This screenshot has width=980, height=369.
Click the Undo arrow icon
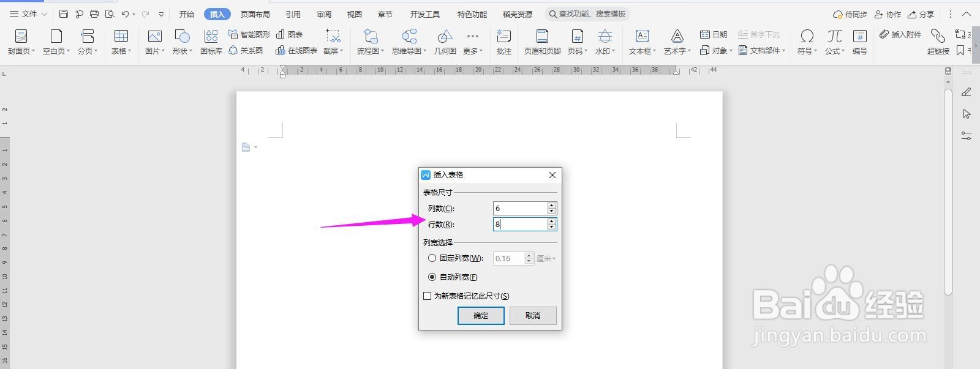pos(125,13)
